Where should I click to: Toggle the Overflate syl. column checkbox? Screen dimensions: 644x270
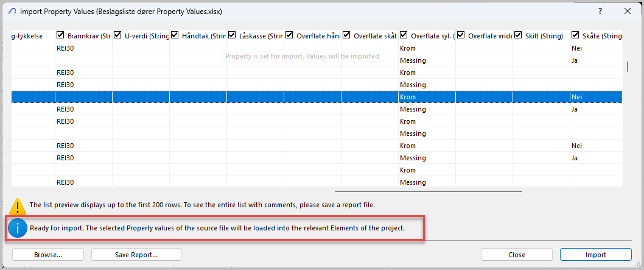[x=404, y=35]
